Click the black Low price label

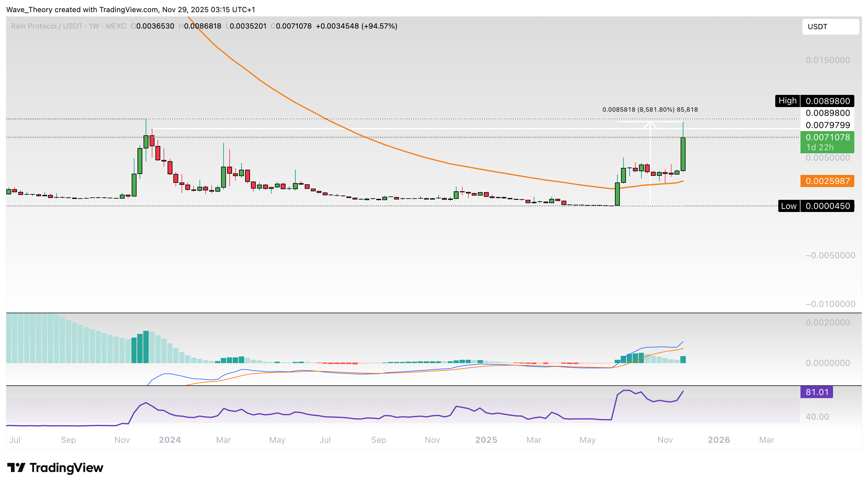(789, 206)
